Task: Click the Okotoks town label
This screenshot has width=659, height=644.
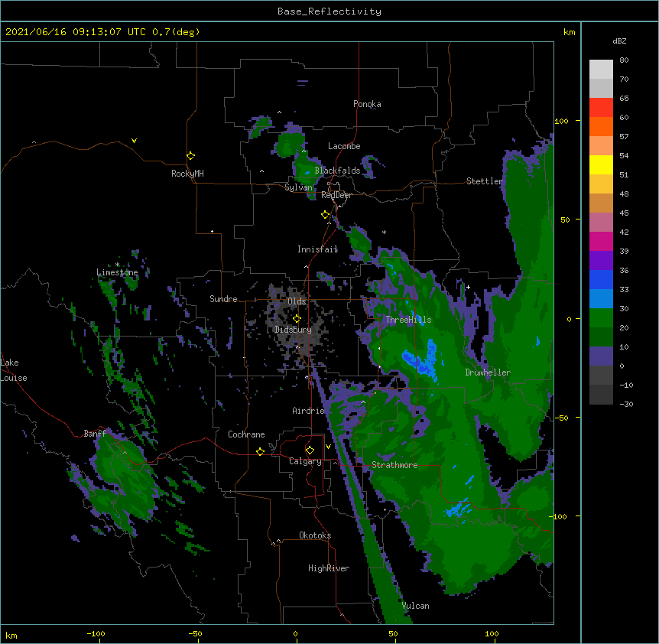Action: pos(315,535)
